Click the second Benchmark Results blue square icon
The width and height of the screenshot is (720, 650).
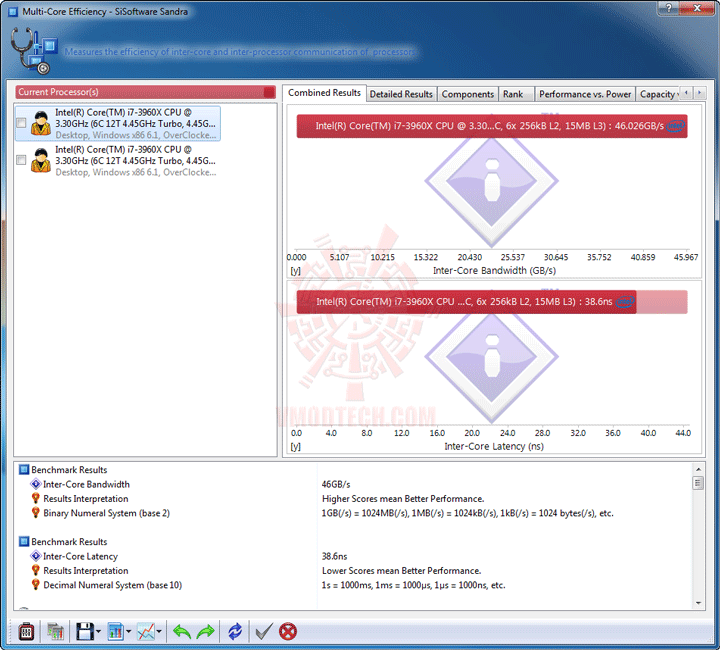pyautogui.click(x=24, y=542)
